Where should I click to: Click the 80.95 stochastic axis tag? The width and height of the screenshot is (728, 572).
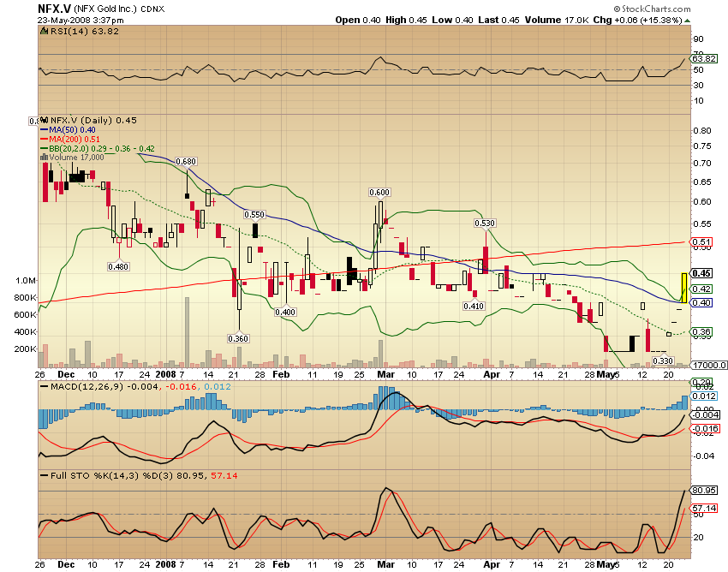704,491
